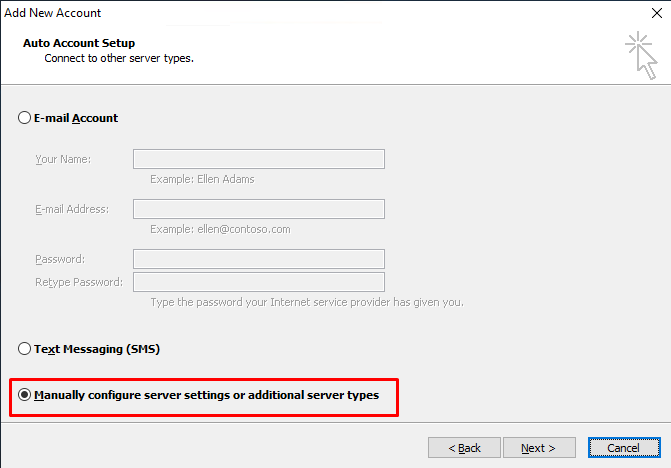Click the "Your Name:" label
This screenshot has width=671, height=468.
click(x=63, y=159)
